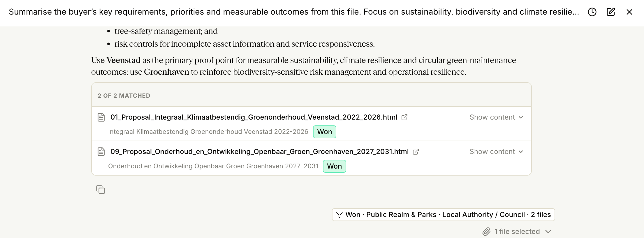Click the '2 OF 2 MATCHED' header
This screenshot has width=644, height=238.
[x=124, y=96]
